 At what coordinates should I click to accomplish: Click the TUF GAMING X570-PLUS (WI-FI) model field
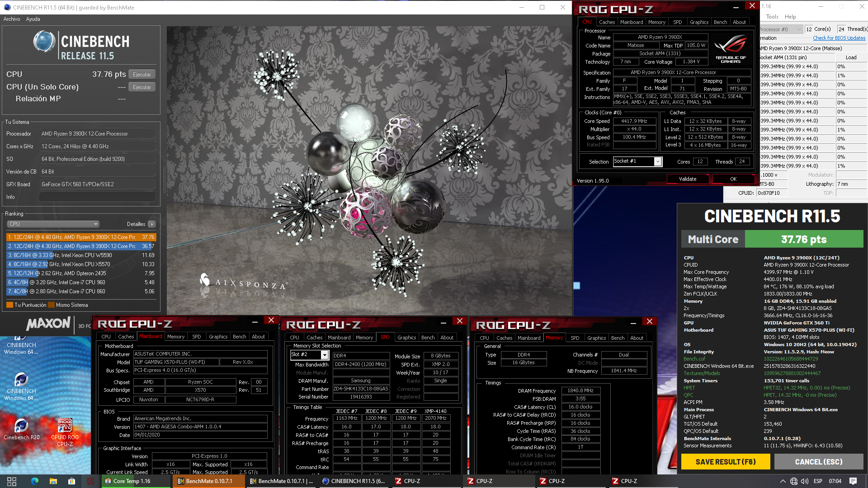(x=176, y=362)
